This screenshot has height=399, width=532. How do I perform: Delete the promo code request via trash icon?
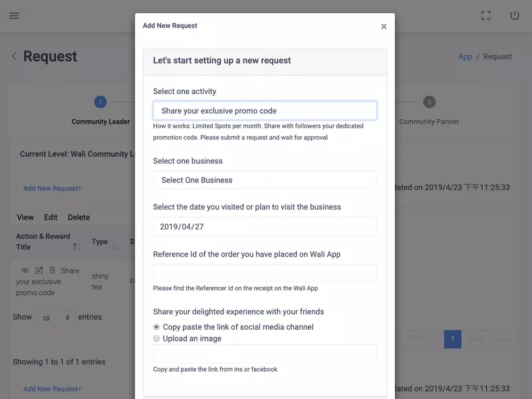tap(52, 270)
